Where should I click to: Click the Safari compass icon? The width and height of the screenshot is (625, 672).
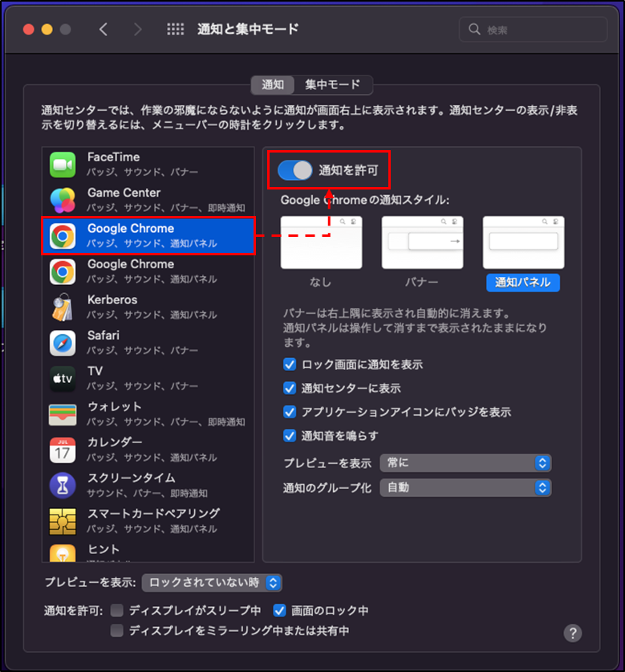tap(63, 343)
